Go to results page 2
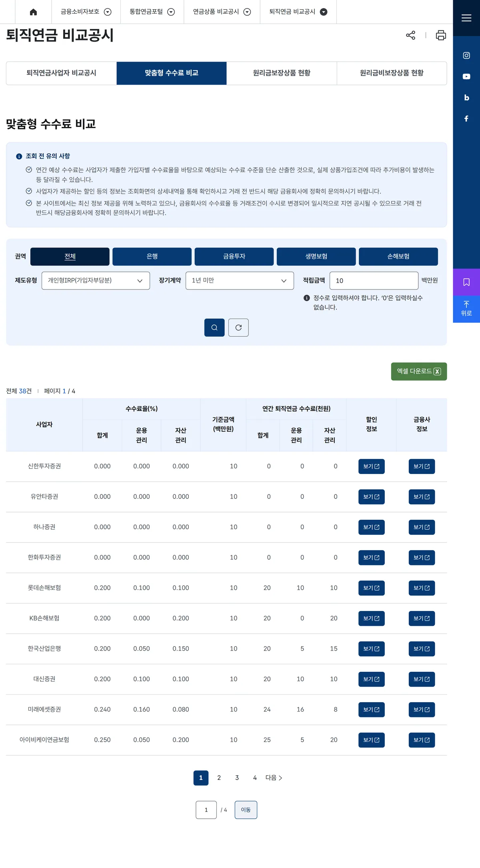 219,778
